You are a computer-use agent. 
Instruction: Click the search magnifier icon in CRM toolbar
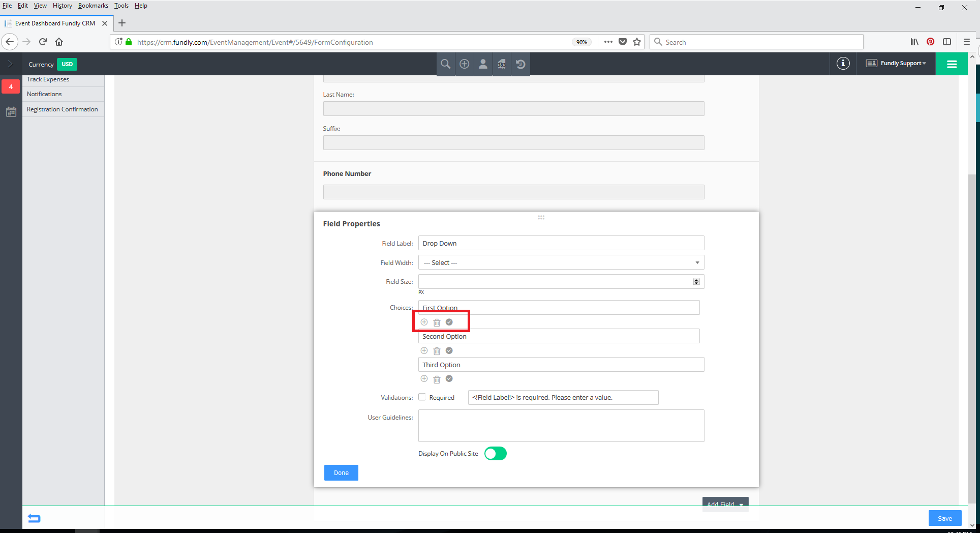pyautogui.click(x=446, y=64)
